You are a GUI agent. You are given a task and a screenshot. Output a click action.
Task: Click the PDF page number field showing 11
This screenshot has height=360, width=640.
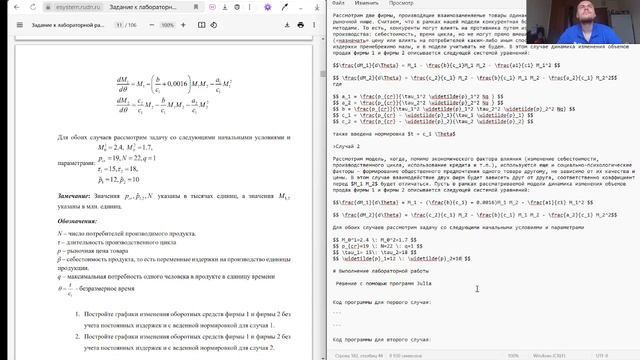point(119,25)
